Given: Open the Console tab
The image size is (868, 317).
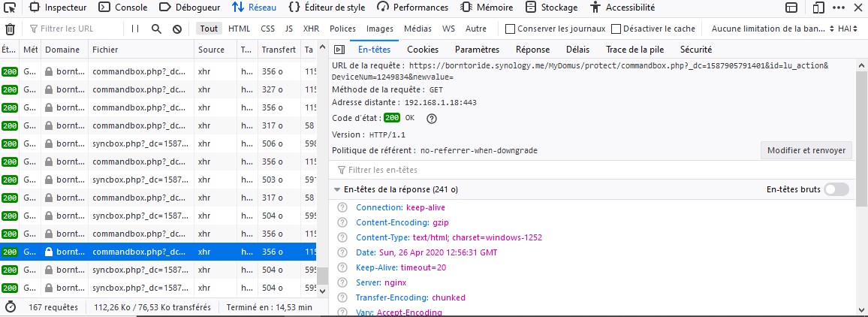Looking at the screenshot, I should coord(124,8).
